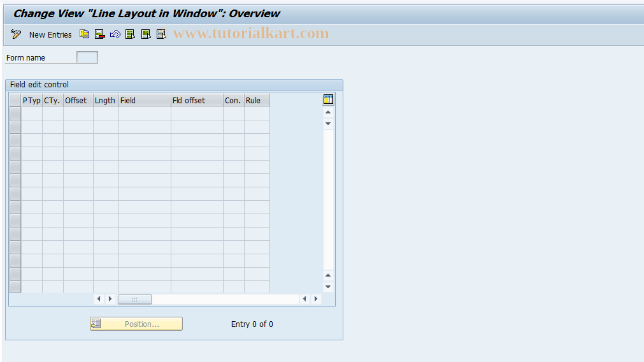644x362 pixels.
Task: Click the Copy As icon
Action: pyautogui.click(x=84, y=34)
